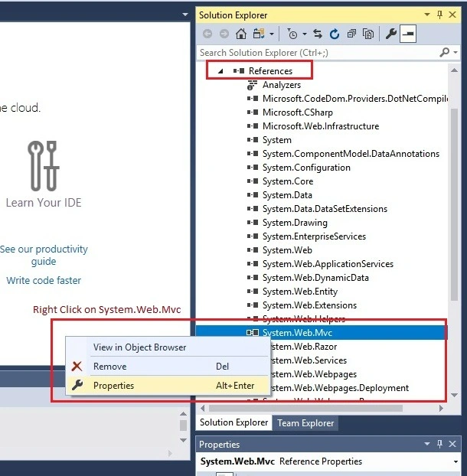Click the Sync with Active Document icon
Image resolution: width=467 pixels, height=476 pixels.
318,34
